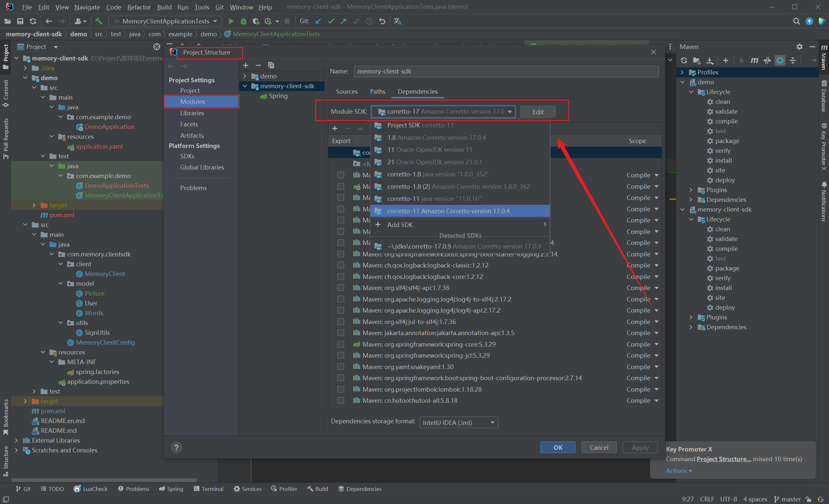Toggle export checkbox for logback-classic:1.2.12
829x504 pixels.
coord(340,265)
